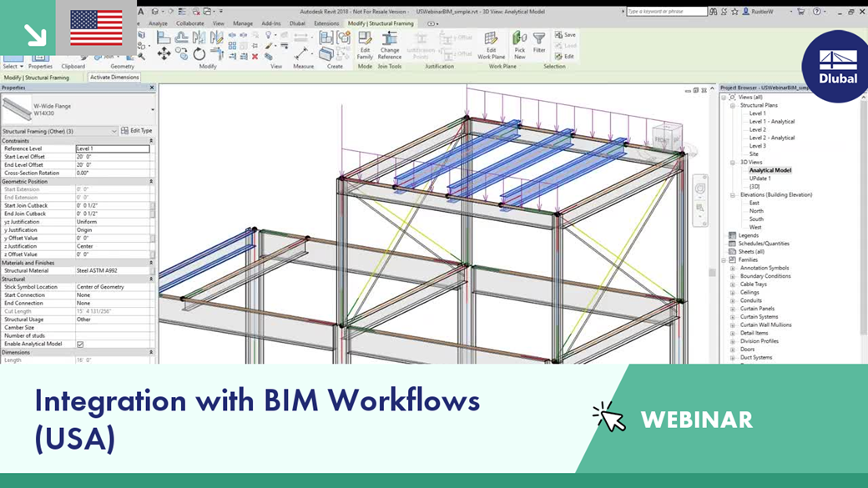Click the Boundary Conditions family item
This screenshot has height=488, width=868.
click(x=765, y=276)
